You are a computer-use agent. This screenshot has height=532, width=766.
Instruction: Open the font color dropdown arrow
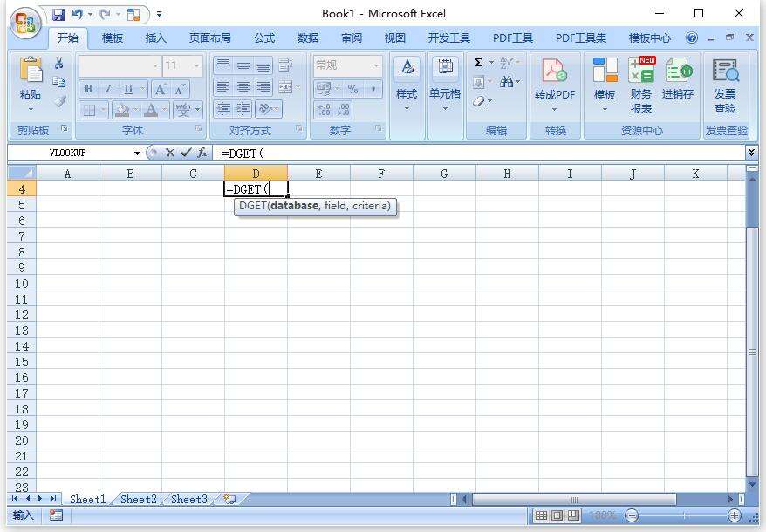165,110
